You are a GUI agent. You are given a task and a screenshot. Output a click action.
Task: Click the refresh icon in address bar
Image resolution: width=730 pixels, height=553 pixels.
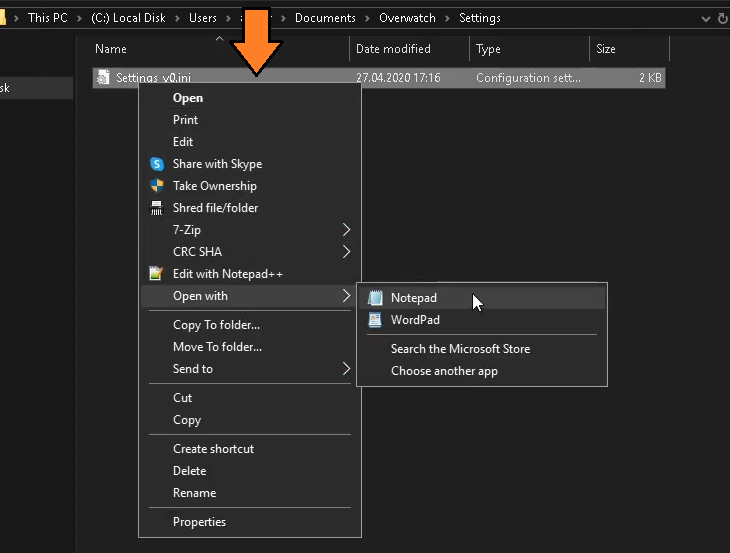pyautogui.click(x=723, y=19)
